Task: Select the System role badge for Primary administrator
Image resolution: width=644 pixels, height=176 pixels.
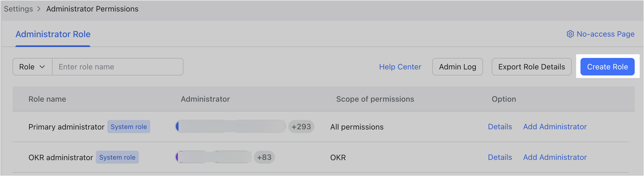Action: click(x=129, y=127)
